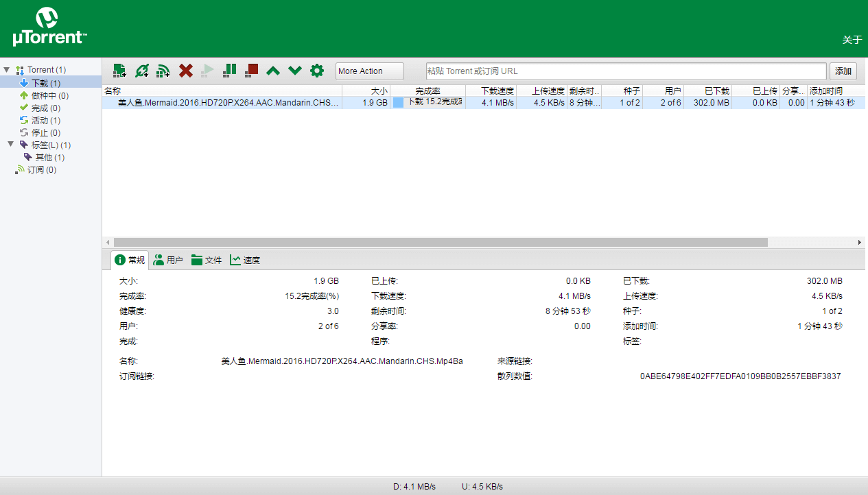This screenshot has height=495, width=868.
Task: Switch to the 文件 tab
Action: (x=207, y=260)
